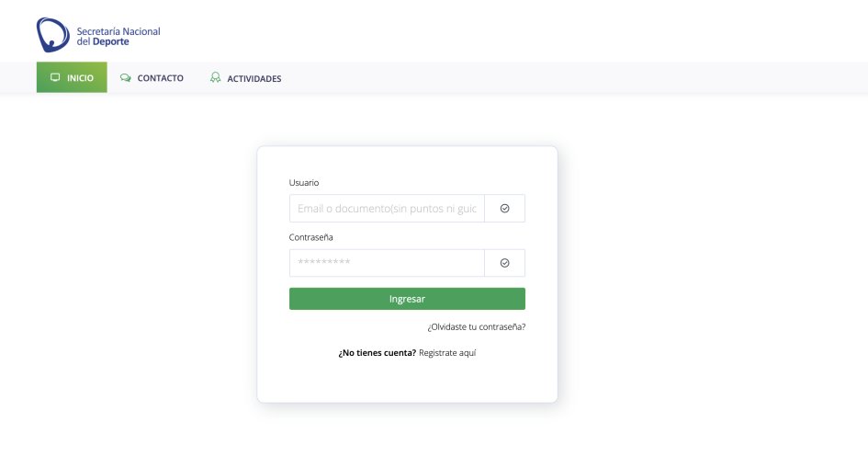Screen dimensions: 868x468
Task: Click the chat bubbles icon beside CONTACTO
Action: (126, 78)
